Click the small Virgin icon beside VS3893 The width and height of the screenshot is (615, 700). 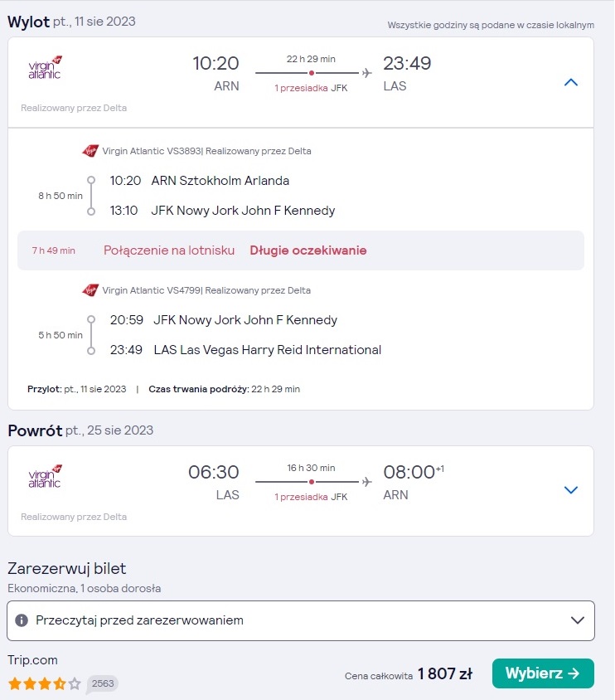point(90,151)
